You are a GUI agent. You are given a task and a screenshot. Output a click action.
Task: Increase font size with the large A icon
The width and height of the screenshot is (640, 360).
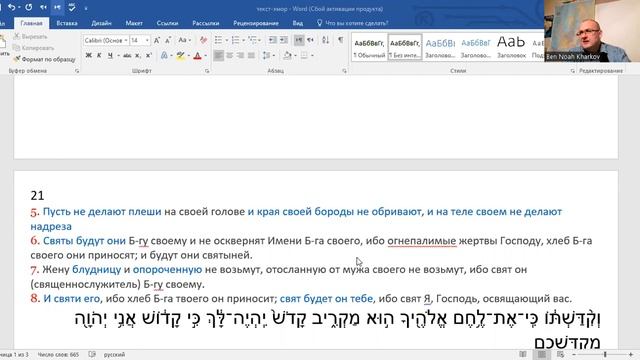click(157, 40)
